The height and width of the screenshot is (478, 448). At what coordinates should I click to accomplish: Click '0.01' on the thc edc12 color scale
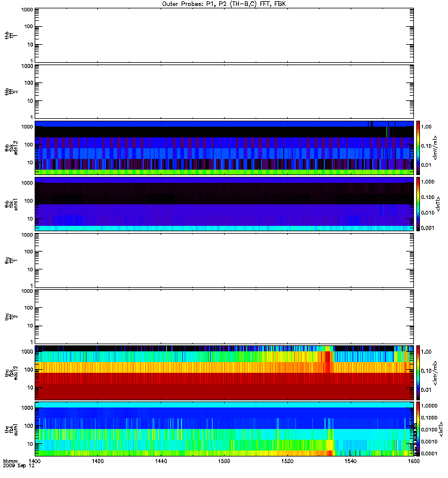click(x=426, y=390)
